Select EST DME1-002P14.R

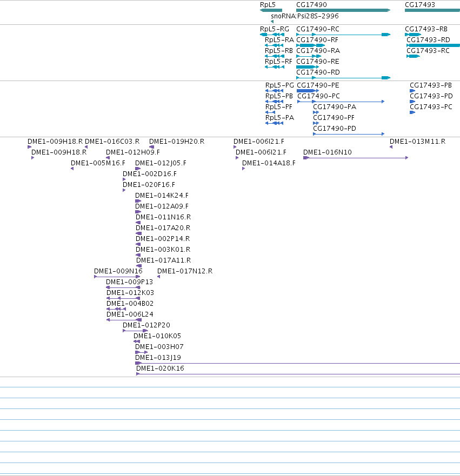pyautogui.click(x=138, y=244)
